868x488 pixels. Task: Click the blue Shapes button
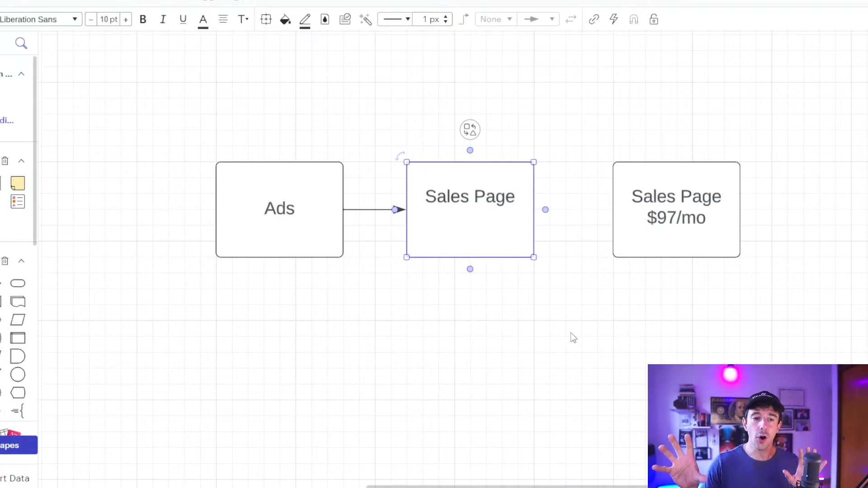[x=19, y=445]
